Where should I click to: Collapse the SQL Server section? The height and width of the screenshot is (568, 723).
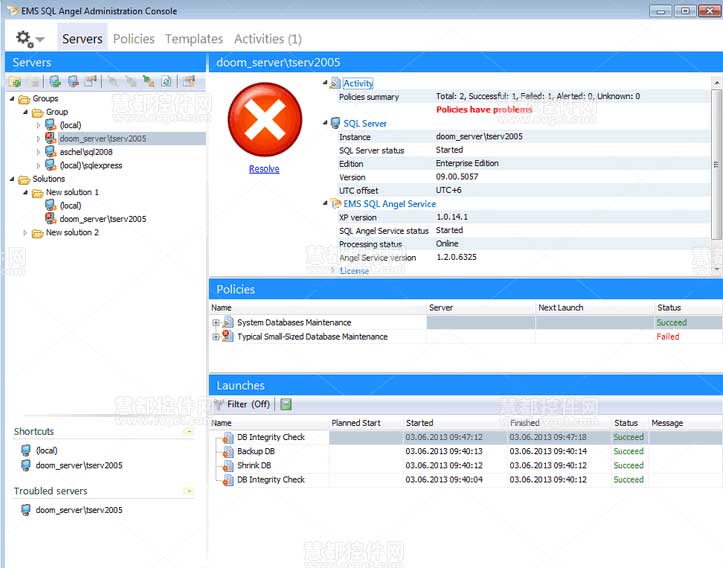point(325,123)
